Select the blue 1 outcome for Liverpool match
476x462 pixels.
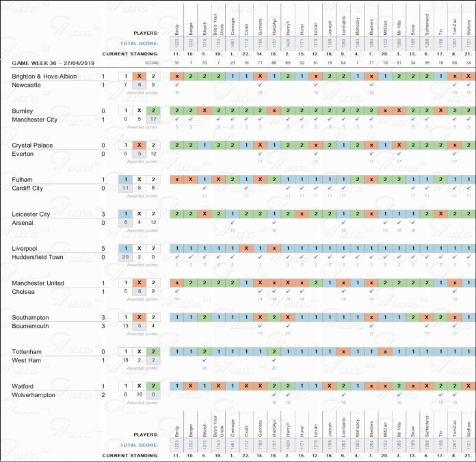pos(124,248)
